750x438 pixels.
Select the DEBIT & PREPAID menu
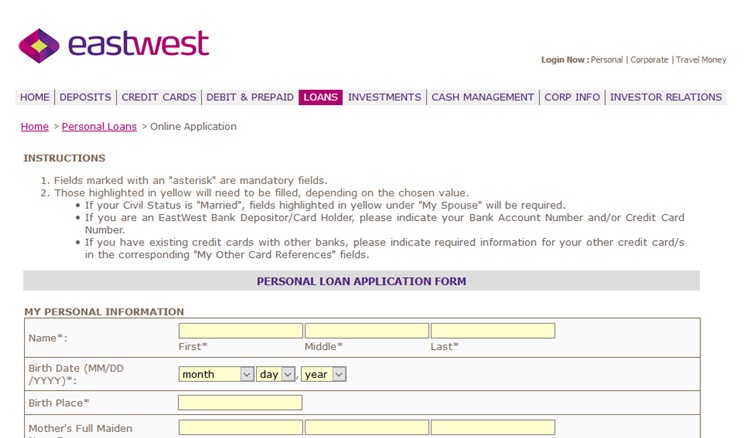click(x=250, y=98)
